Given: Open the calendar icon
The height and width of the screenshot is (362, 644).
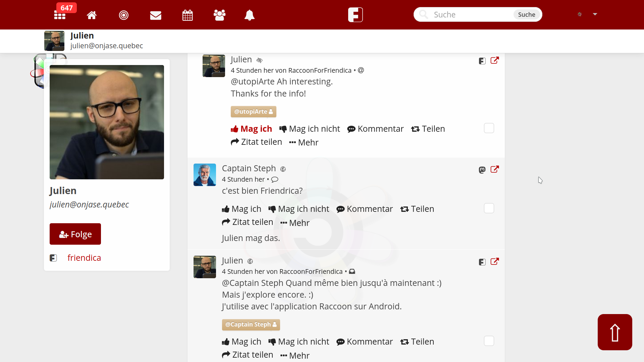Looking at the screenshot, I should pyautogui.click(x=187, y=15).
